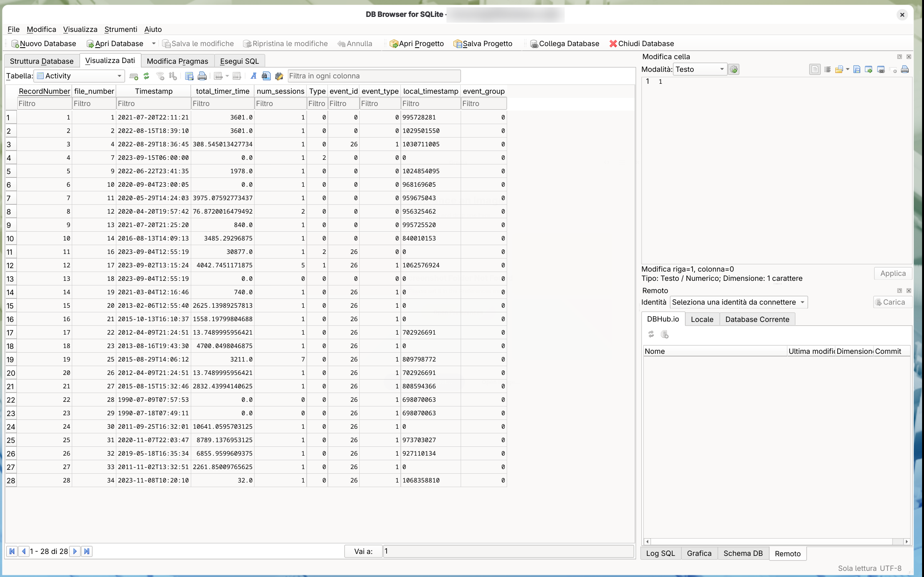Print the browsed table data
This screenshot has height=577, width=924.
pyautogui.click(x=202, y=76)
